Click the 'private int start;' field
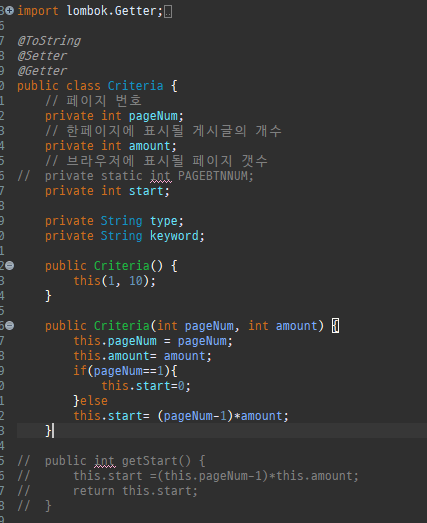The height and width of the screenshot is (523, 427). pyautogui.click(x=107, y=191)
